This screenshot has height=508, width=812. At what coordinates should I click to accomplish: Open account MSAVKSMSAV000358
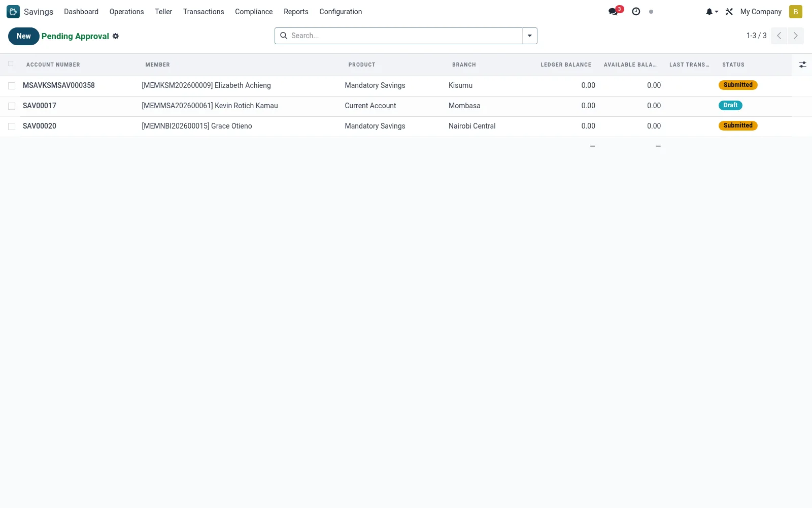coord(59,85)
